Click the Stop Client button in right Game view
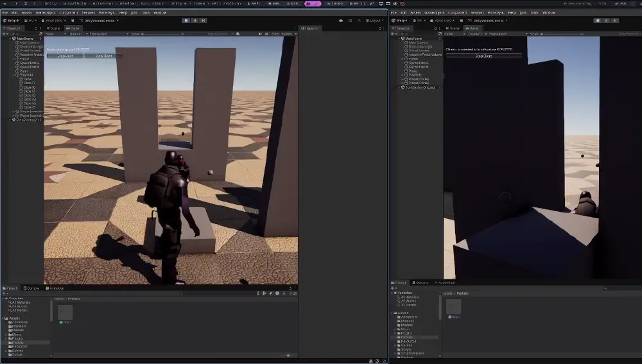Image resolution: width=642 pixels, height=364 pixels. point(484,56)
